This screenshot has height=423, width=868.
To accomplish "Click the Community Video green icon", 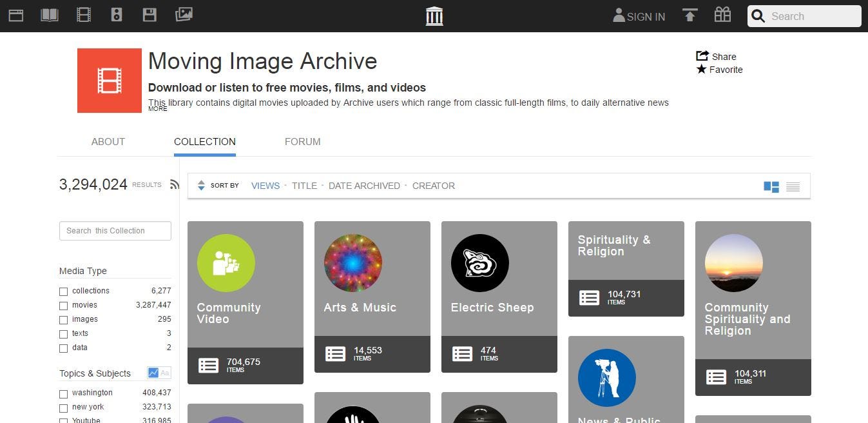I will coord(226,263).
